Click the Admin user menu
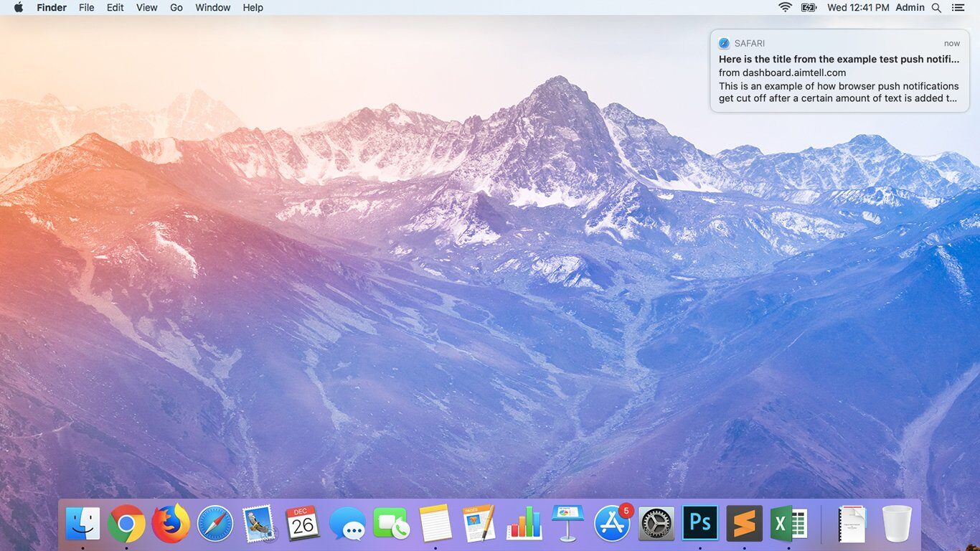Screen dimensions: 980x551 click(910, 7)
